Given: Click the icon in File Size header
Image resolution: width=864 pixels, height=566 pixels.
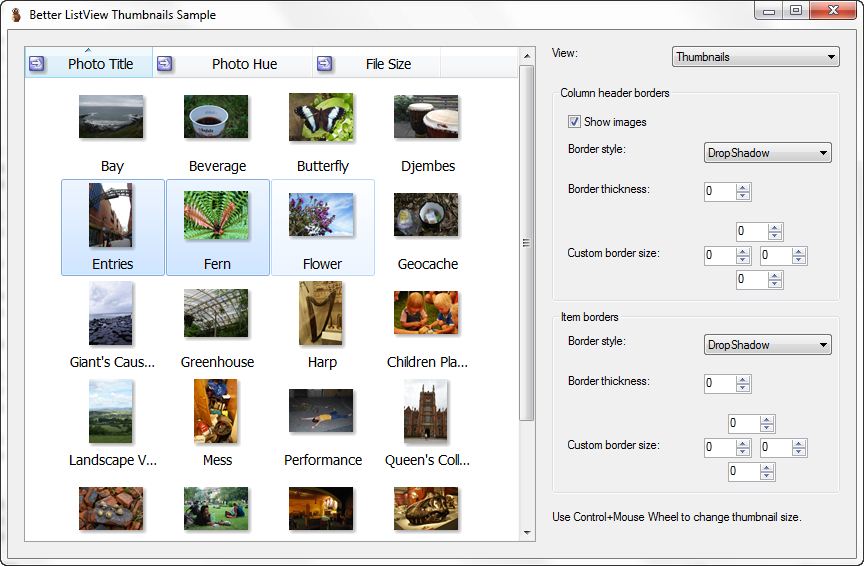Looking at the screenshot, I should point(325,64).
